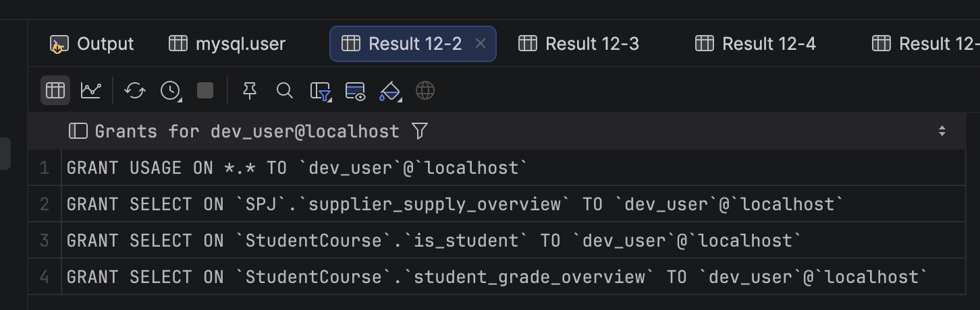Open the query history clock icon
This screenshot has width=980, height=310.
pos(171,90)
